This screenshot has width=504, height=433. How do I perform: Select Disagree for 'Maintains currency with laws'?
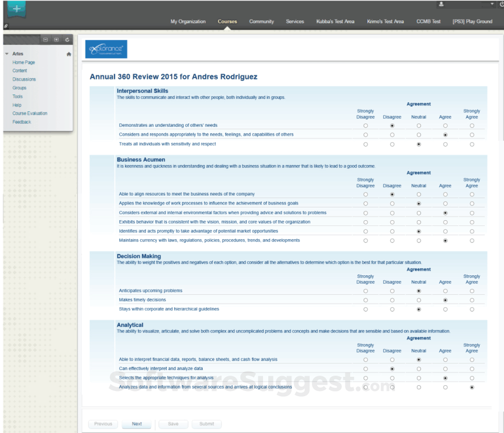[x=392, y=241]
